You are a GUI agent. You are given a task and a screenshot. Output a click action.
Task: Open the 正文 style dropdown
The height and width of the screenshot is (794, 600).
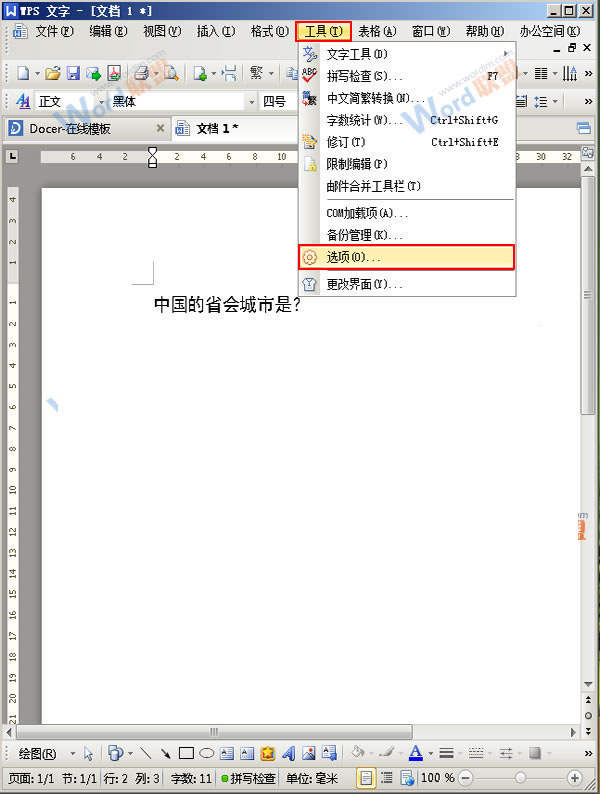pyautogui.click(x=101, y=102)
